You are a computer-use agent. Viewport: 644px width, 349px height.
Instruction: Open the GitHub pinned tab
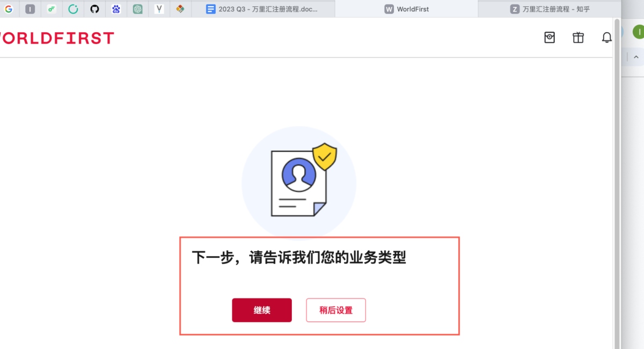click(94, 9)
